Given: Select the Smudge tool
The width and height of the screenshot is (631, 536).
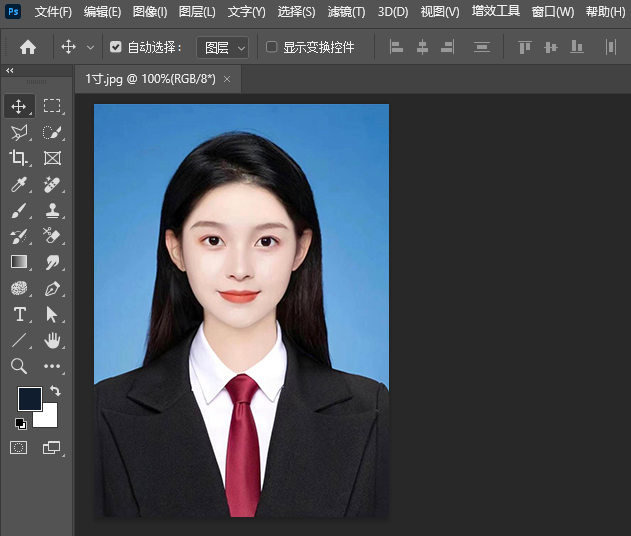Looking at the screenshot, I should pos(52,262).
